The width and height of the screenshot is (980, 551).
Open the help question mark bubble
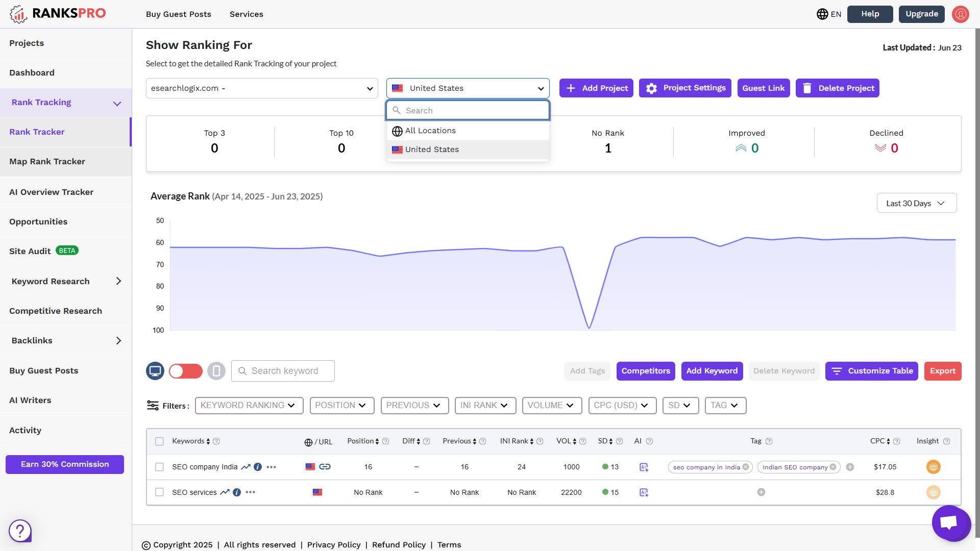pos(20,531)
